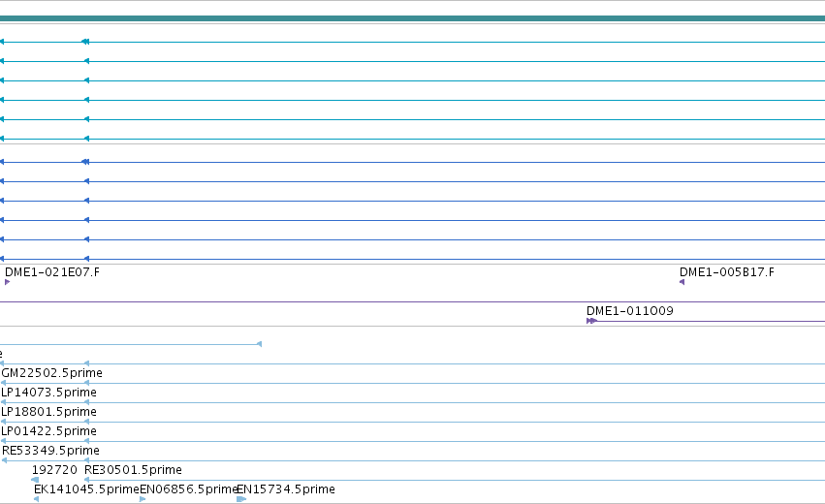The image size is (825, 504).
Task: Click the arrow glyph under EK141045.5prime
Action: click(x=36, y=499)
